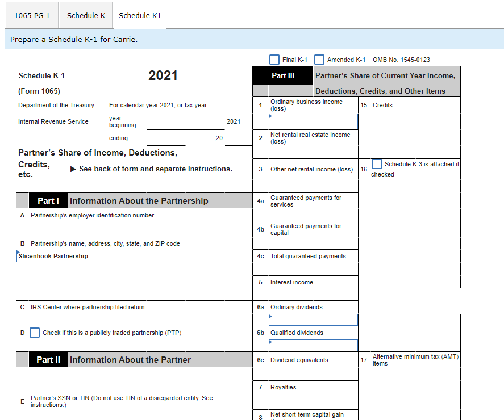The width and height of the screenshot is (504, 420).
Task: Click the ordinary dividends amount box
Action: (313, 319)
